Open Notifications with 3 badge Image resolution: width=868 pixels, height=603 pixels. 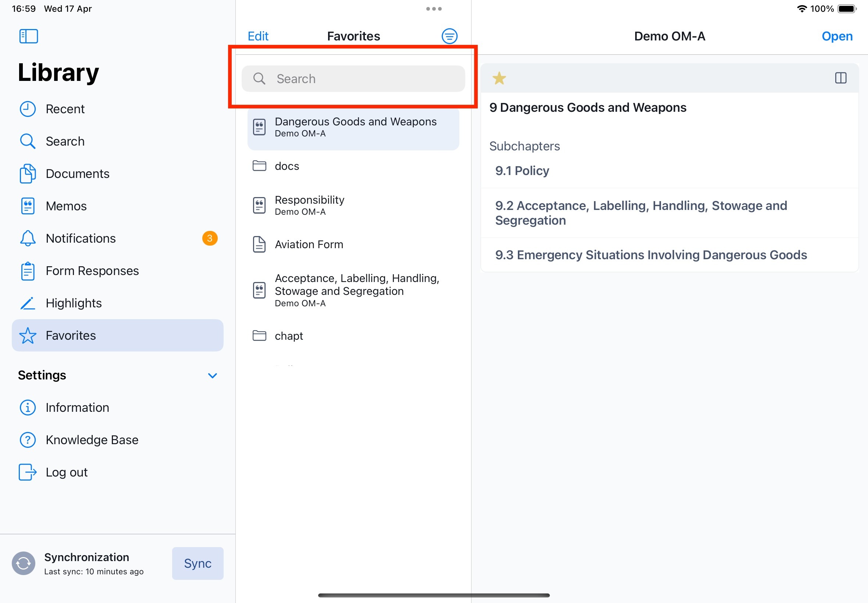click(x=81, y=238)
